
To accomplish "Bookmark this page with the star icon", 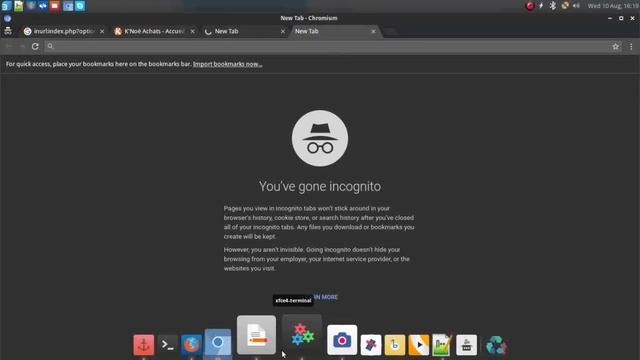I will (x=615, y=47).
